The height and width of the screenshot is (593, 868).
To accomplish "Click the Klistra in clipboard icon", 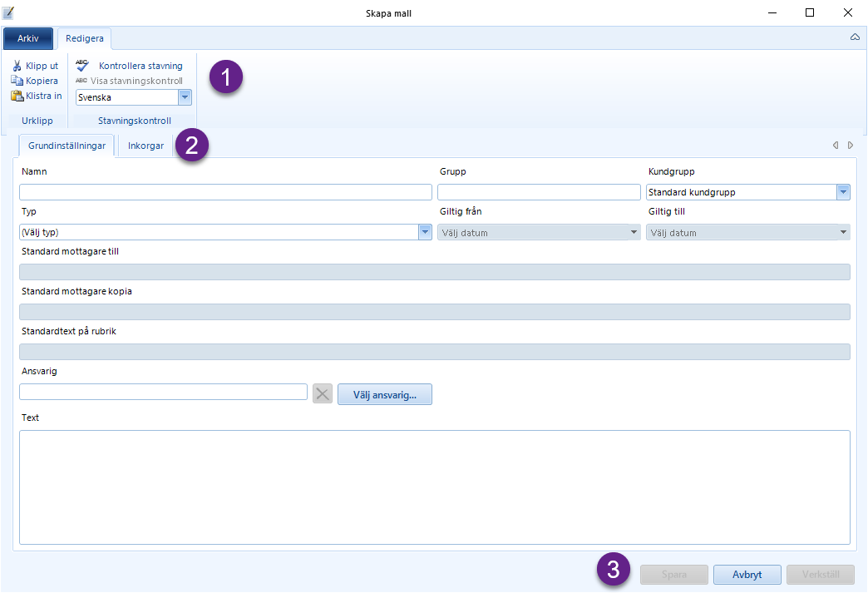I will click(17, 96).
